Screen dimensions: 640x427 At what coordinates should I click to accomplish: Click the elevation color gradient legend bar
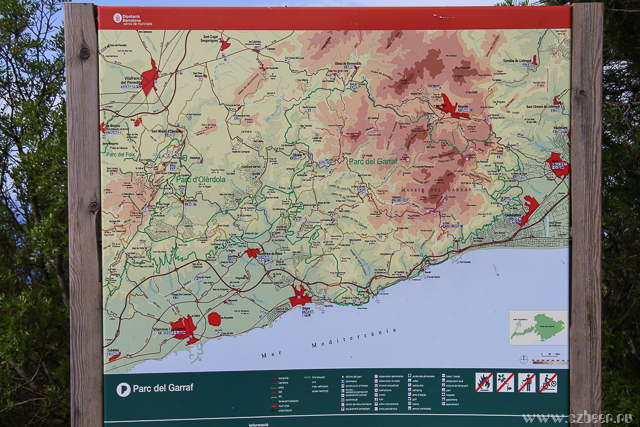click(550, 362)
